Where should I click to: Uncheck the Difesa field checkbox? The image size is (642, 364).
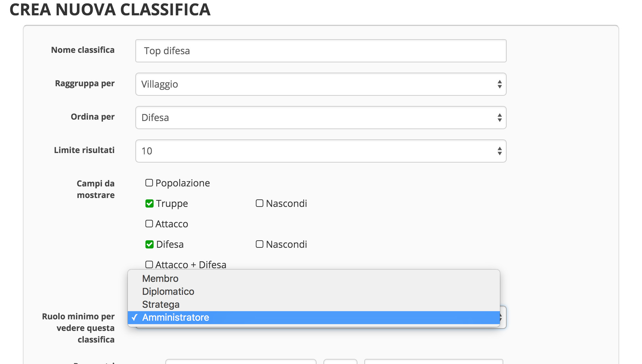[x=149, y=244]
